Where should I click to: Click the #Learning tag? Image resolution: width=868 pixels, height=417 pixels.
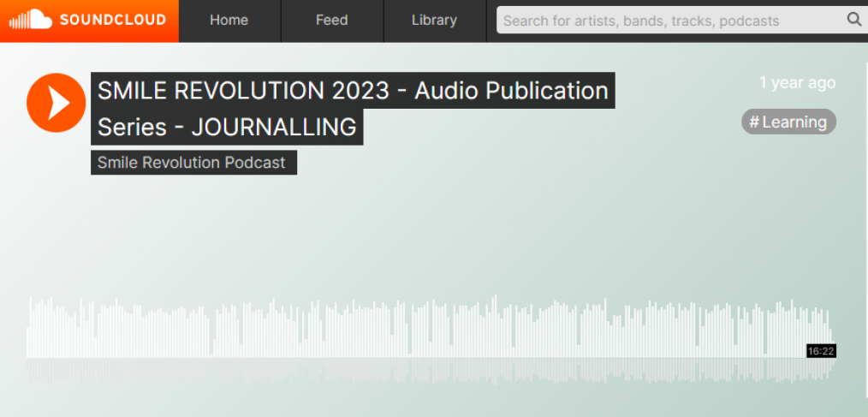[x=788, y=122]
